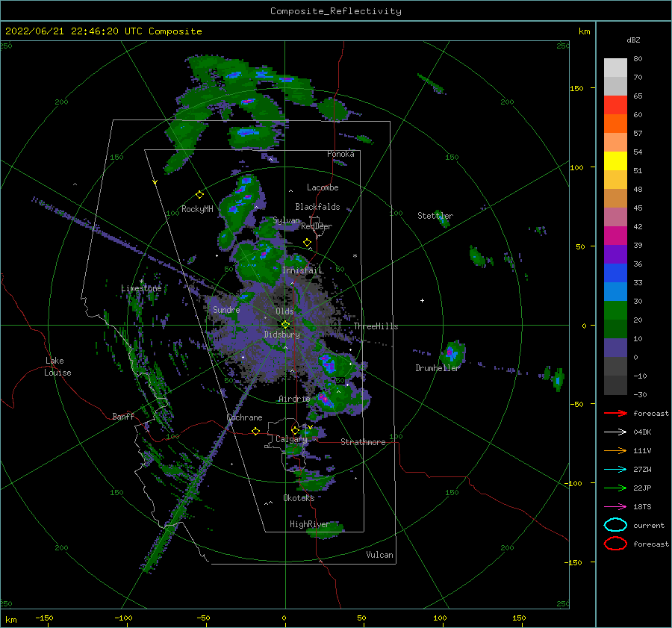Screen dimensions: 672x628
Task: Click the purple swatch in dBZ legend
Action: (x=615, y=254)
